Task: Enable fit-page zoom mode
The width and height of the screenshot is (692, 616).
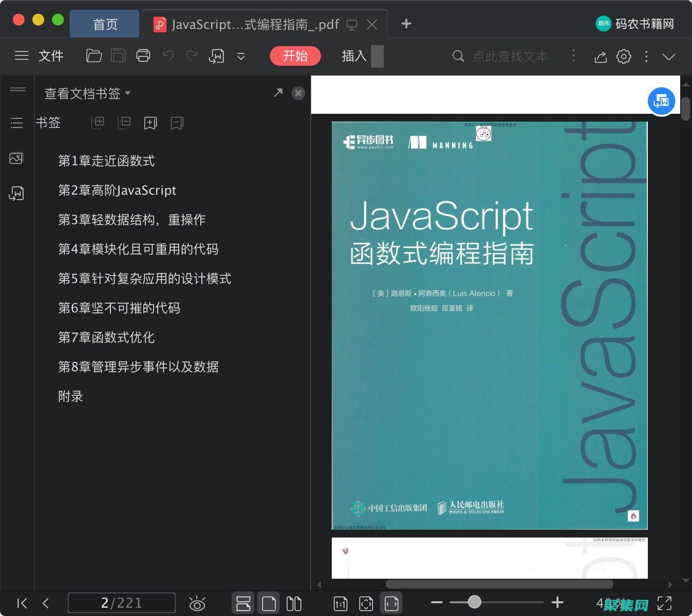Action: (366, 603)
